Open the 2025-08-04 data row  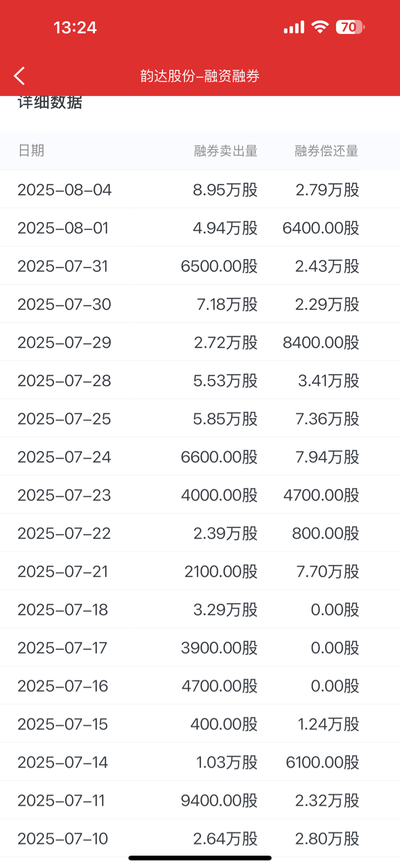pos(200,189)
